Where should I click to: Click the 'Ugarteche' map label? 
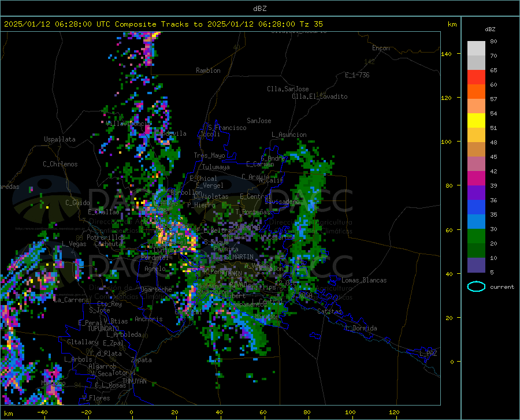pyautogui.click(x=156, y=289)
